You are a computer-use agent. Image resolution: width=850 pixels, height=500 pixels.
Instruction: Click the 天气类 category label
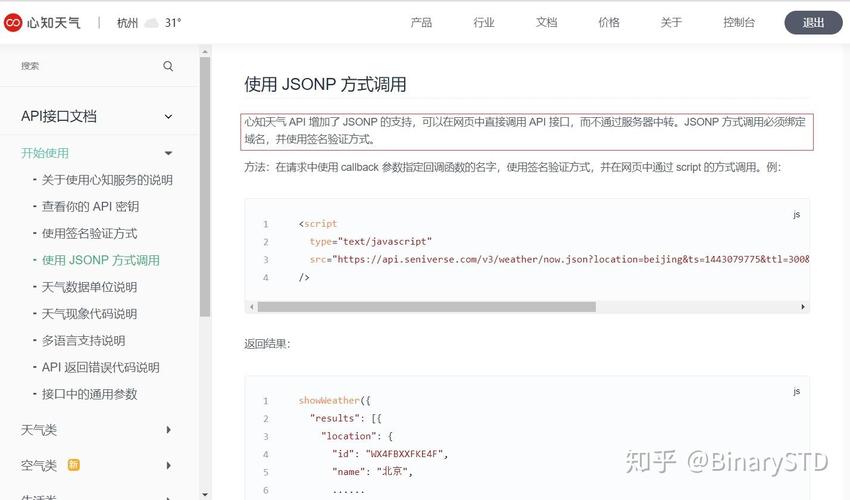(39, 430)
